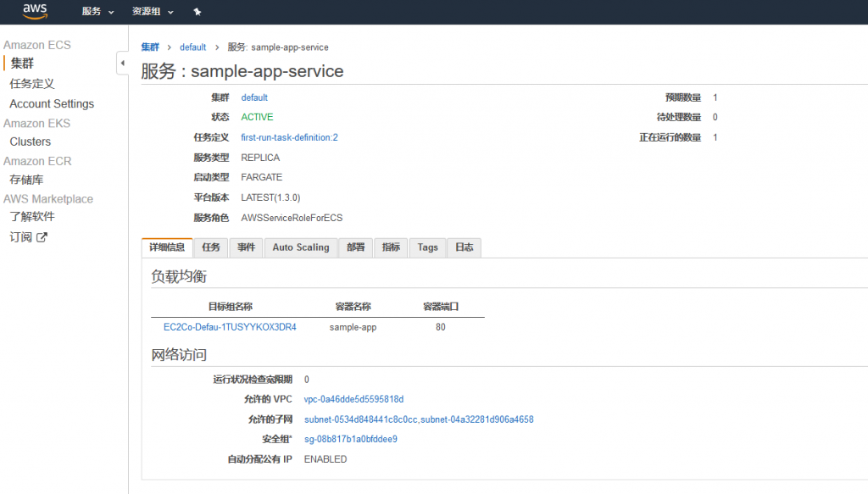Open first-run-task-definition:2 link

[x=289, y=137]
